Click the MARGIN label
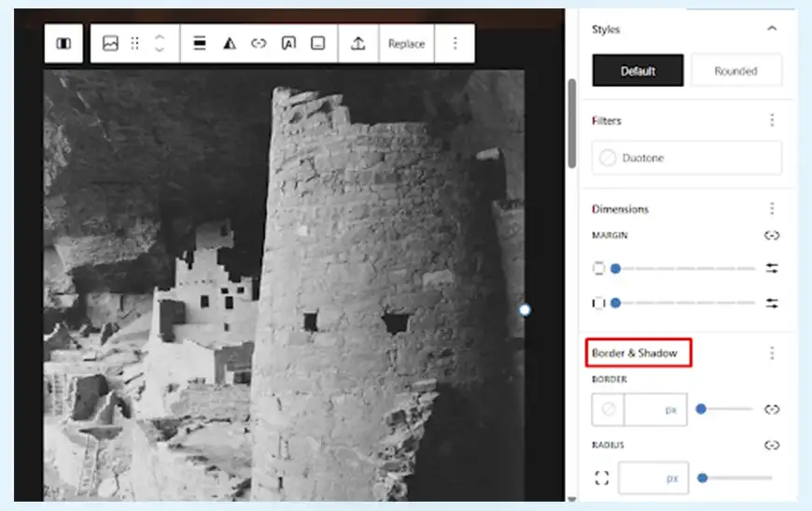The width and height of the screenshot is (812, 511). 609,235
